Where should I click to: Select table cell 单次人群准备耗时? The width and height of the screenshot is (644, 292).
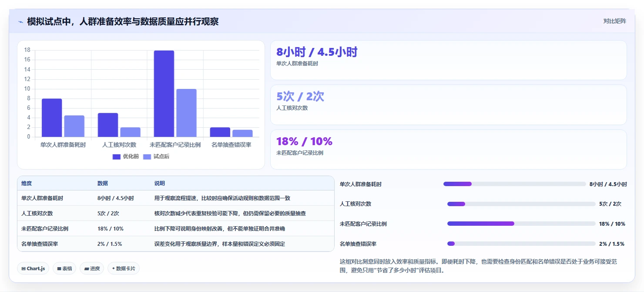coord(42,198)
